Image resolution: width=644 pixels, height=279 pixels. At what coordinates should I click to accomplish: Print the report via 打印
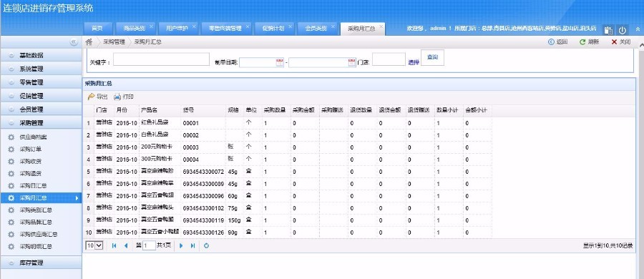coord(124,97)
